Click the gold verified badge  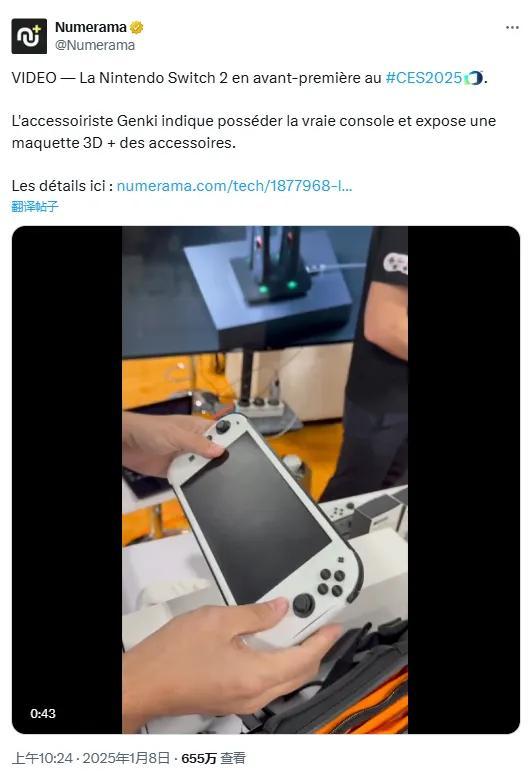tap(136, 27)
